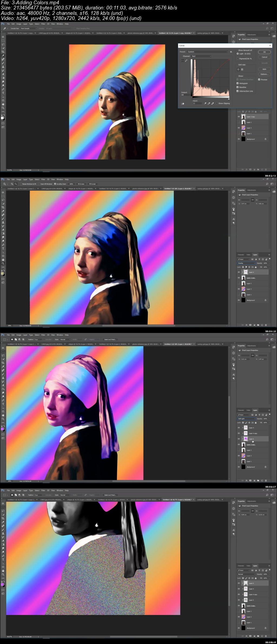Select the Move tool in the 00:04:25 frame
The height and width of the screenshot is (644, 277).
pyautogui.click(x=3, y=193)
